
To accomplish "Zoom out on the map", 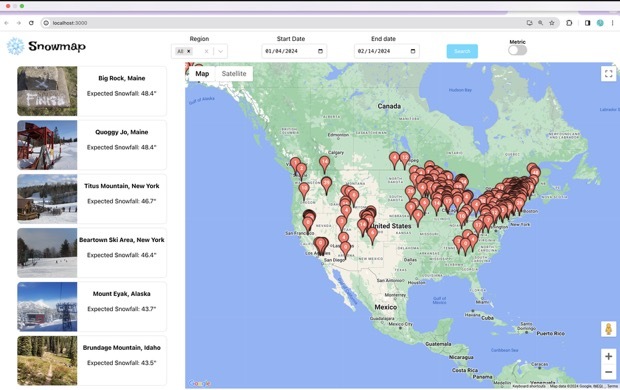I will (x=609, y=372).
